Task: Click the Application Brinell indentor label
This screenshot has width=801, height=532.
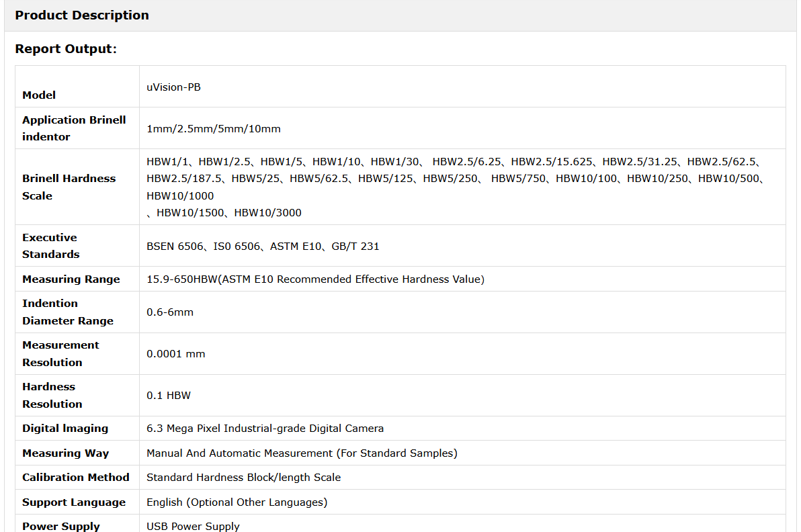Action: 74,128
